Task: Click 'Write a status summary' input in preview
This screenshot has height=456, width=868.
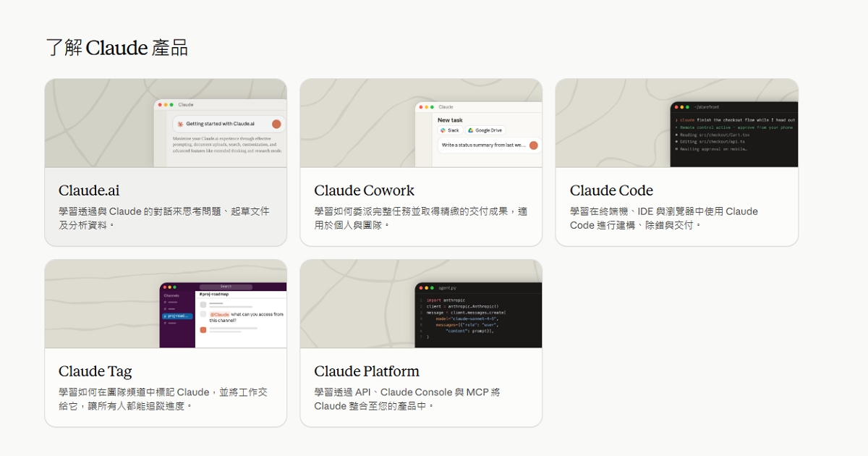Action: coord(489,145)
